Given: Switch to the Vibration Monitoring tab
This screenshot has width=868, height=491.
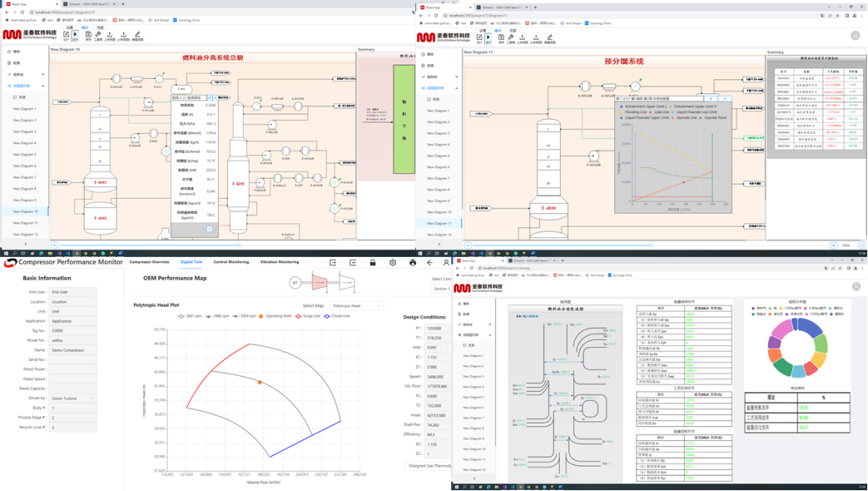Looking at the screenshot, I should [280, 262].
